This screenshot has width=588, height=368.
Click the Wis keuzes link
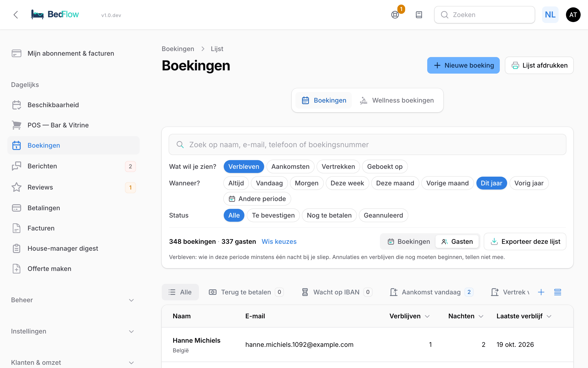[x=279, y=241]
